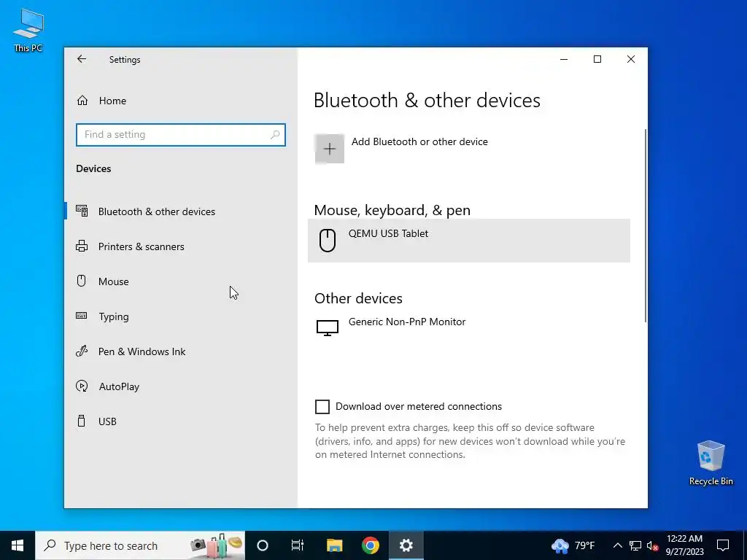The height and width of the screenshot is (560, 747).
Task: Open the Windows Start menu
Action: coord(18,545)
